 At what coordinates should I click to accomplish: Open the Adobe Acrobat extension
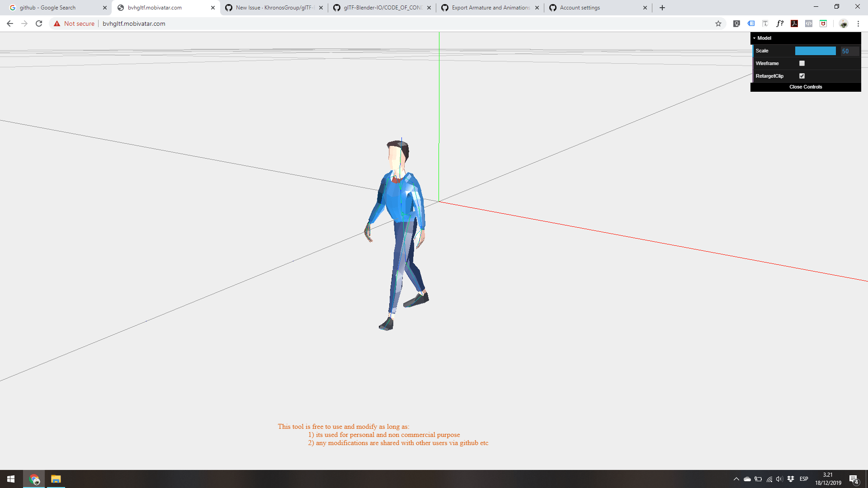[794, 23]
